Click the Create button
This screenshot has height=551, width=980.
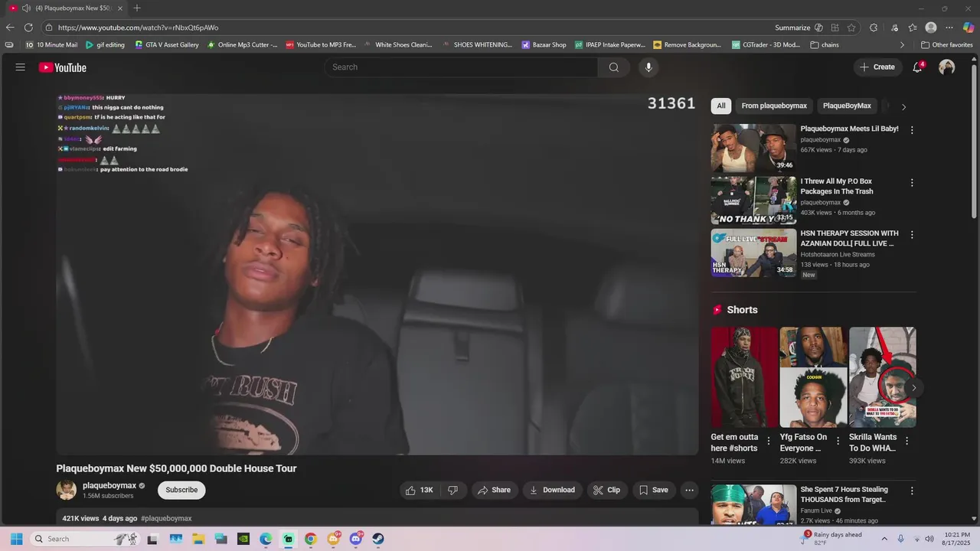[x=877, y=67]
